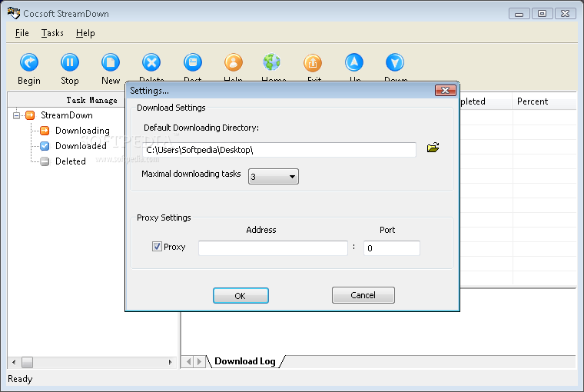Minimize the Cocsoft StreamDown window
Image resolution: width=584 pixels, height=392 pixels.
pyautogui.click(x=519, y=14)
